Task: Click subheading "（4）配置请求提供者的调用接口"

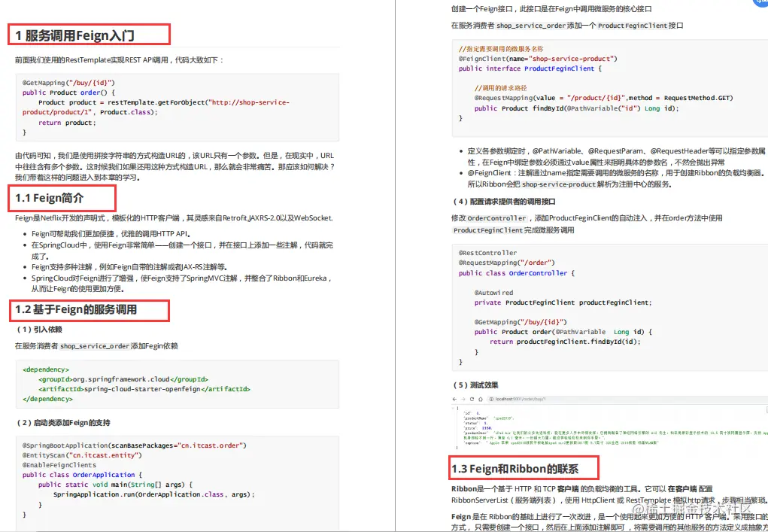Action: point(503,202)
